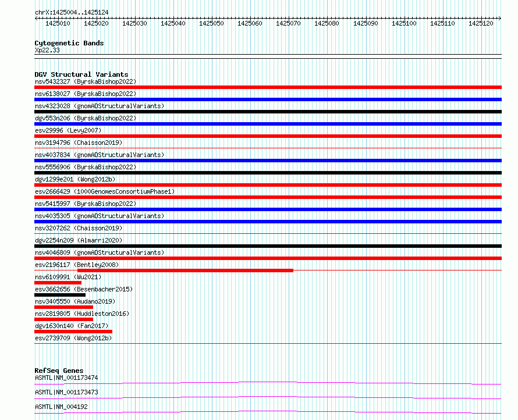This screenshot has height=420, width=518.
Task: Click the RefSeq Genes track header
Action: [x=59, y=371]
